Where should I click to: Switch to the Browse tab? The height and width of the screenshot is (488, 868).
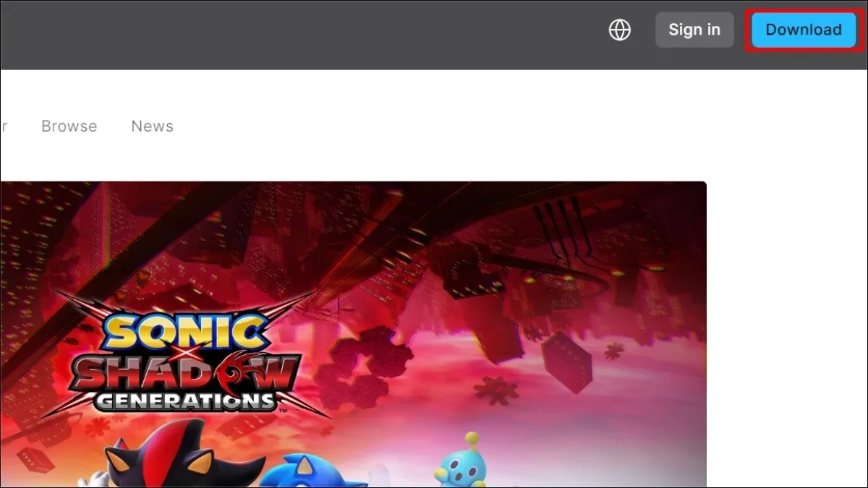69,126
